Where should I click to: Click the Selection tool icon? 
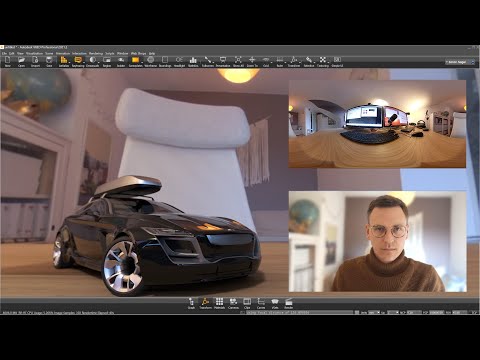click(309, 62)
